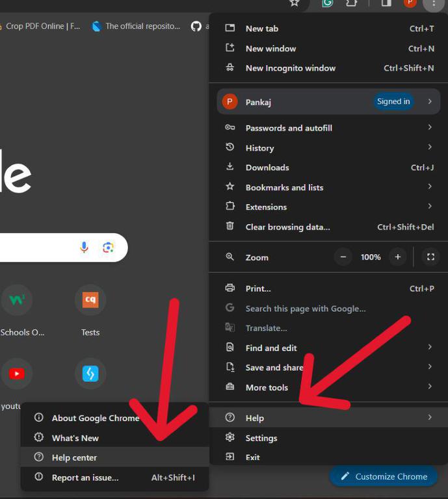Increase zoom with plus button
Image resolution: width=448 pixels, height=499 pixels.
click(398, 257)
